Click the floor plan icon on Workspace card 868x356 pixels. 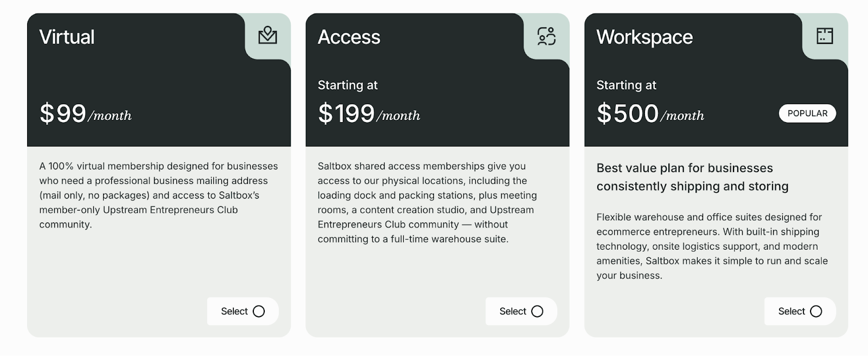[825, 36]
